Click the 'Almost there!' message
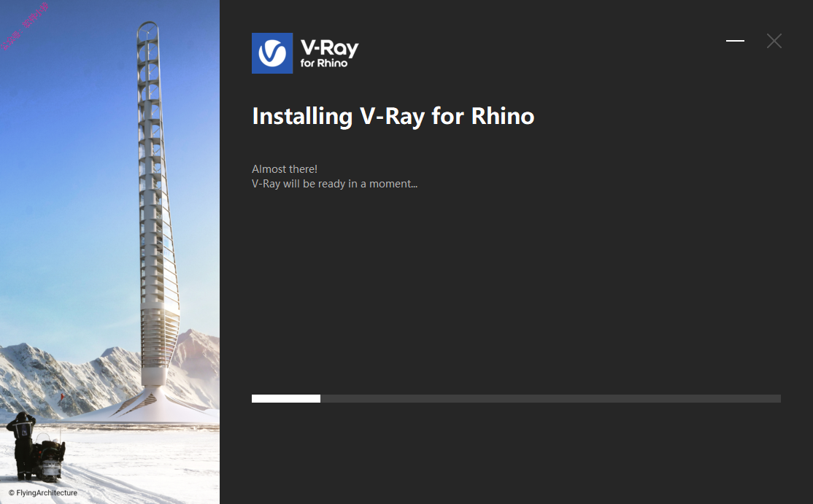 click(285, 169)
